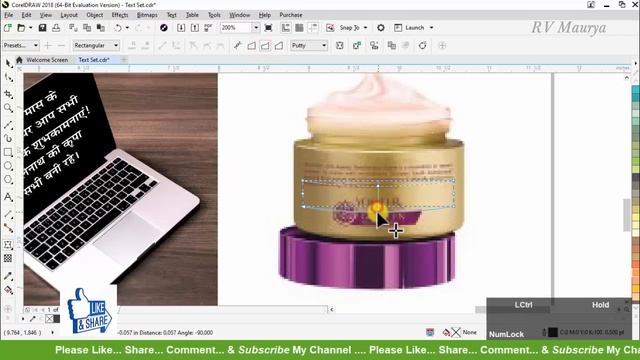Click Convert to Curves button

click(x=422, y=45)
